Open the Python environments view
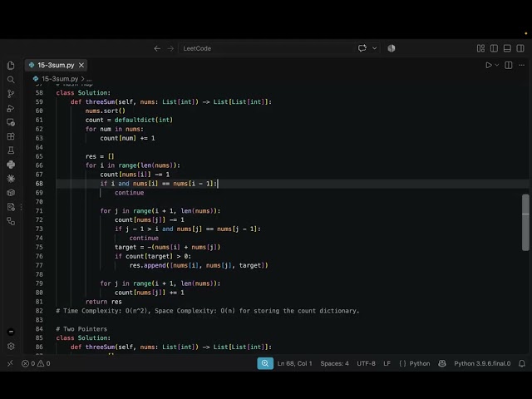 tap(11, 165)
